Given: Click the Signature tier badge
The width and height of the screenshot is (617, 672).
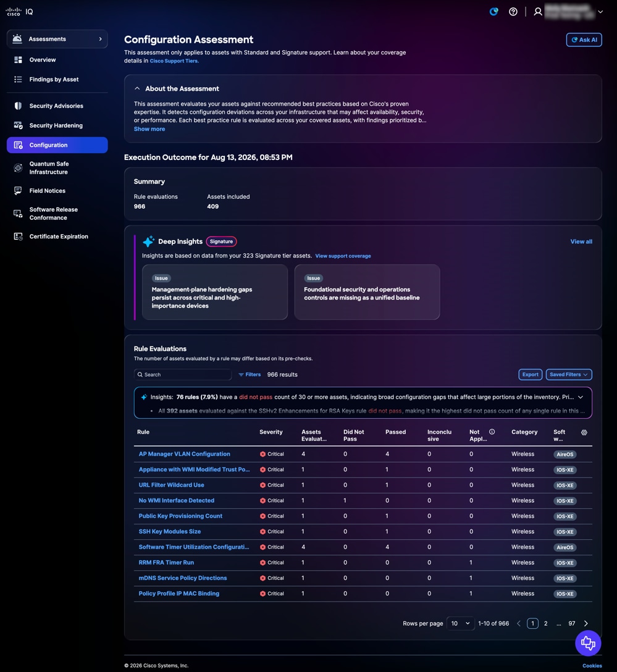Looking at the screenshot, I should [x=221, y=241].
